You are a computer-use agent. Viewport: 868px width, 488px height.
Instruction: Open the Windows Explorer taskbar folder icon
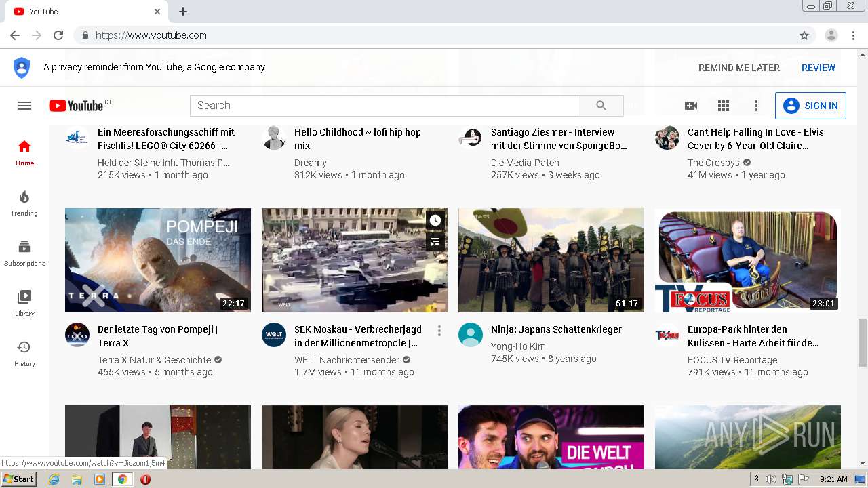[77, 479]
